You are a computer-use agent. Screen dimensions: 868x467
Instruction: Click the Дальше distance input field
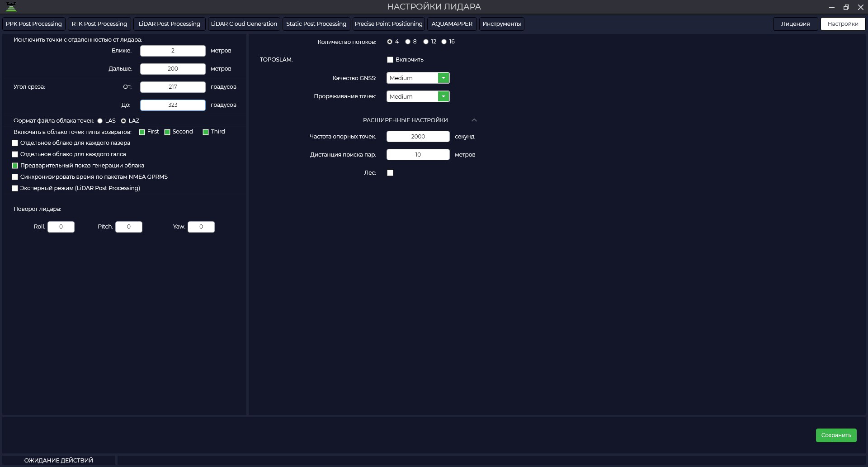pos(173,69)
